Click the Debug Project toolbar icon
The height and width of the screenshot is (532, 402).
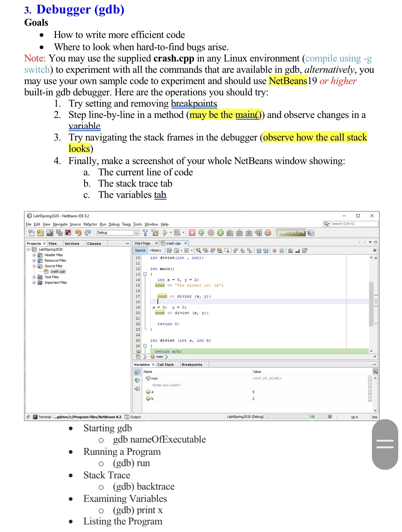[x=177, y=233]
